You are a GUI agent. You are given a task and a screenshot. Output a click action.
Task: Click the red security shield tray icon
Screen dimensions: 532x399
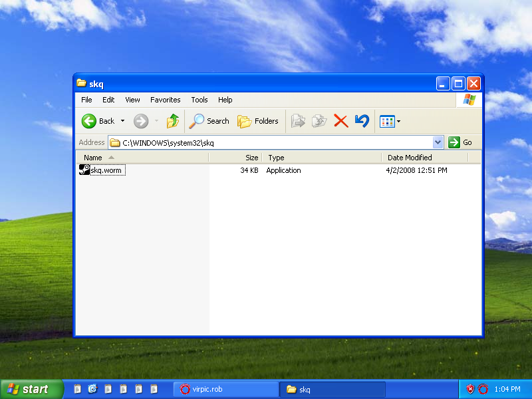tap(470, 389)
